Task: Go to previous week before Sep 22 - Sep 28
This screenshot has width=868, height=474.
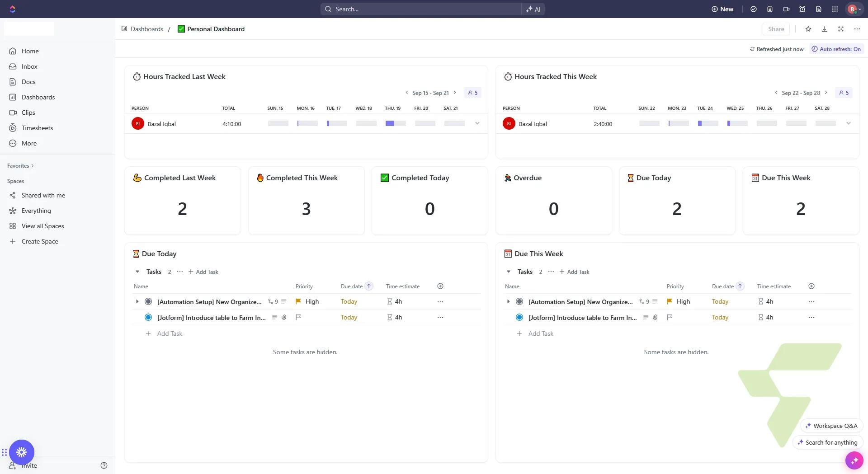Action: [x=776, y=93]
